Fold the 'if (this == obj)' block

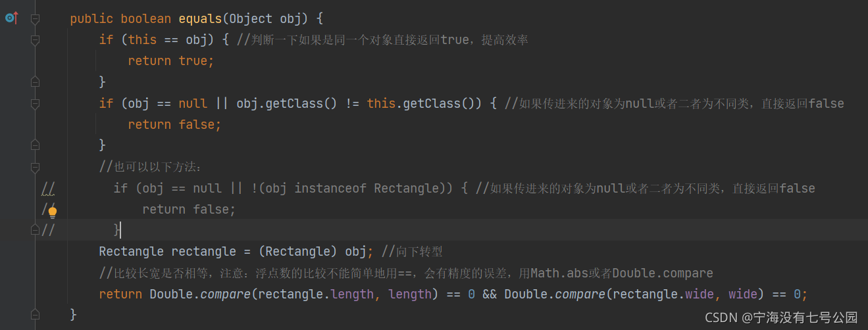click(35, 39)
